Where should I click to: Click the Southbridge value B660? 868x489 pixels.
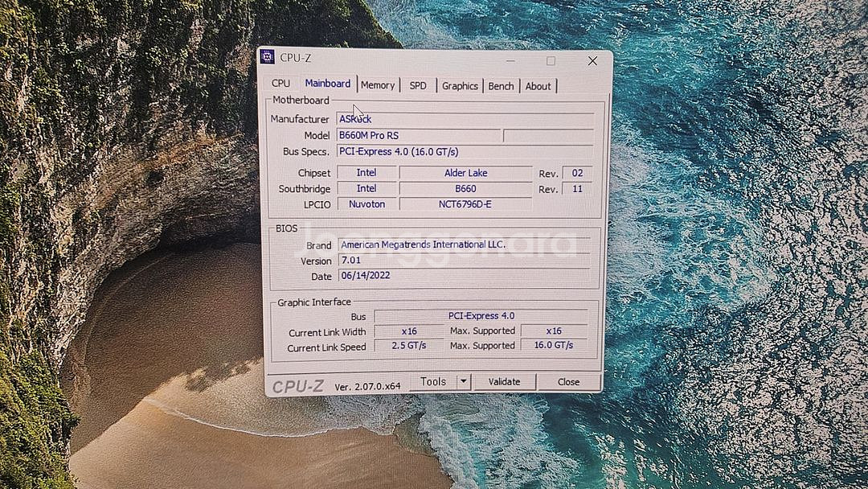[465, 189]
